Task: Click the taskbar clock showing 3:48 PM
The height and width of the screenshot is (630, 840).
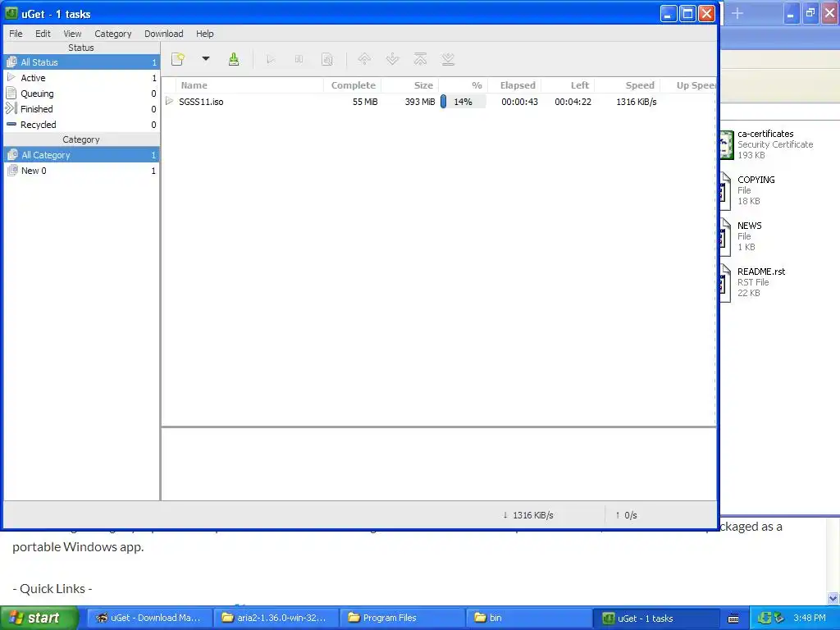Action: coord(810,619)
